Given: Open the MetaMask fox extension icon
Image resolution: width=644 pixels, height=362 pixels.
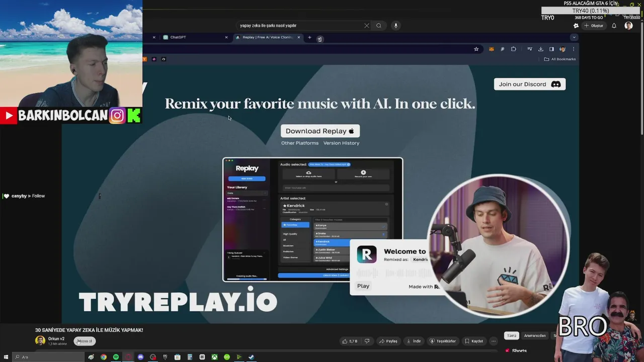Looking at the screenshot, I should pyautogui.click(x=492, y=49).
